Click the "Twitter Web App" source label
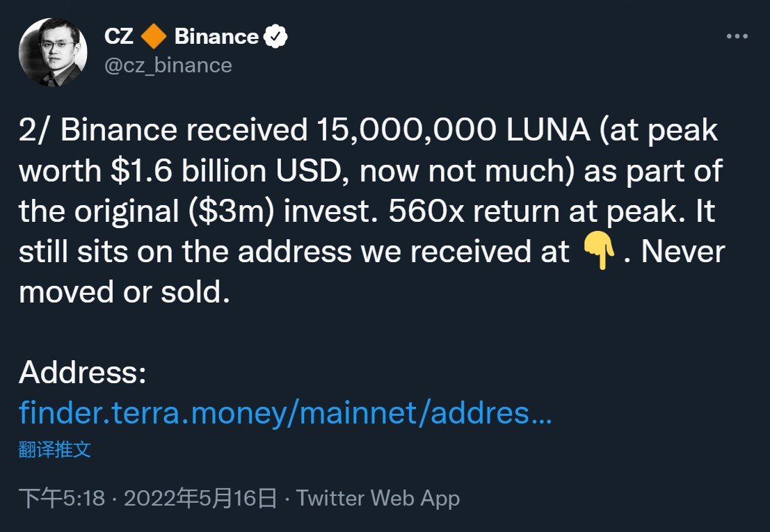Viewport: 770px width, 532px height. (x=378, y=499)
